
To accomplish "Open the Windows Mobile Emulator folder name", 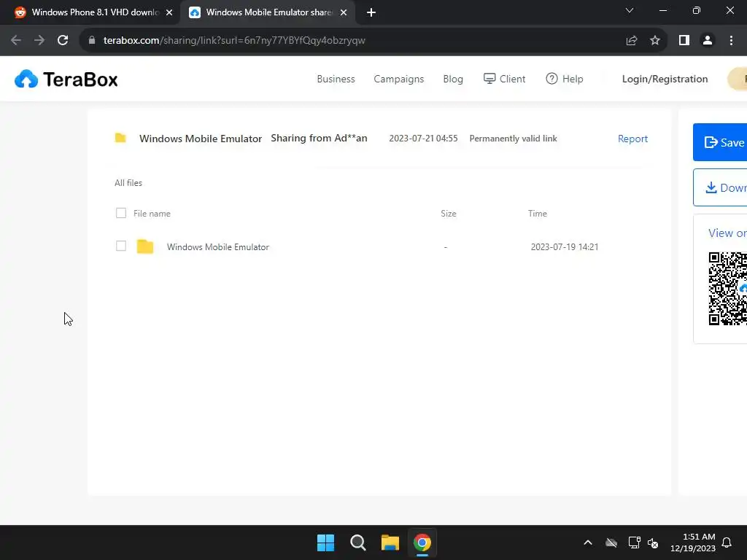I will [x=217, y=247].
